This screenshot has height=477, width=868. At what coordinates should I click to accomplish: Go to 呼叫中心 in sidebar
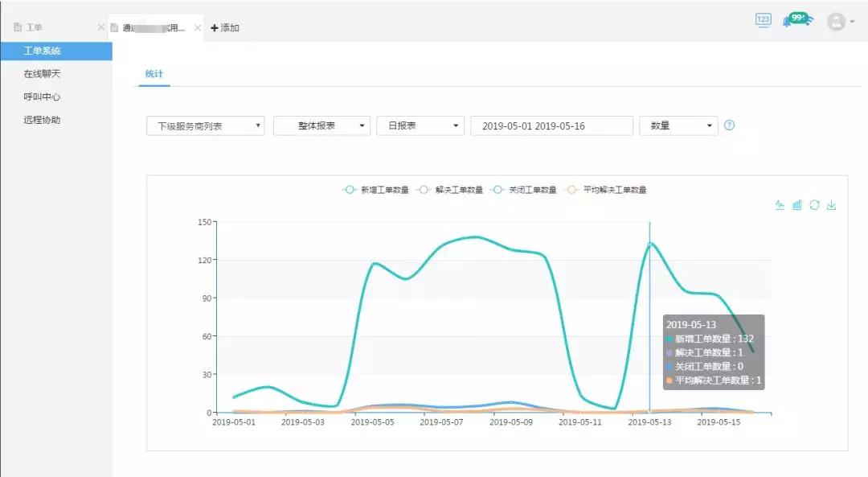coord(42,97)
